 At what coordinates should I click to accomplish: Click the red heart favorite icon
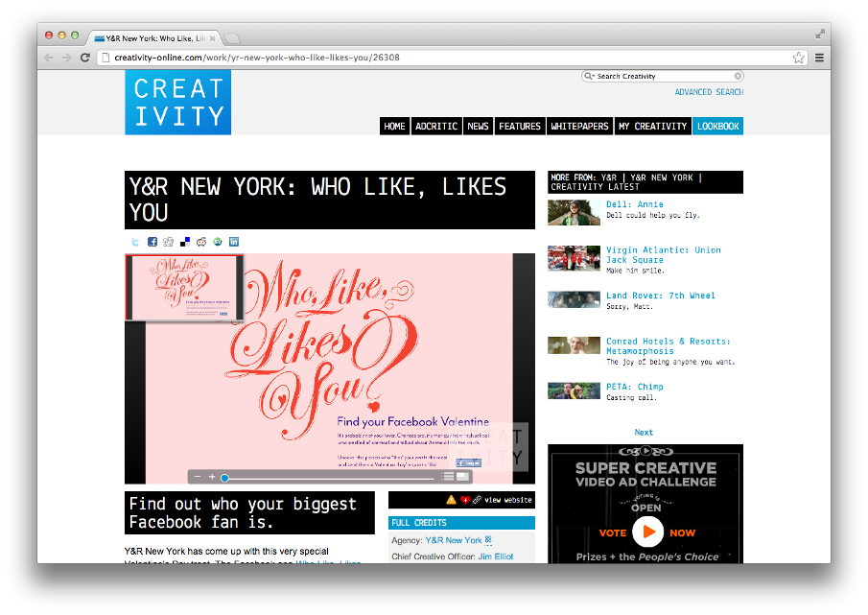(x=465, y=500)
